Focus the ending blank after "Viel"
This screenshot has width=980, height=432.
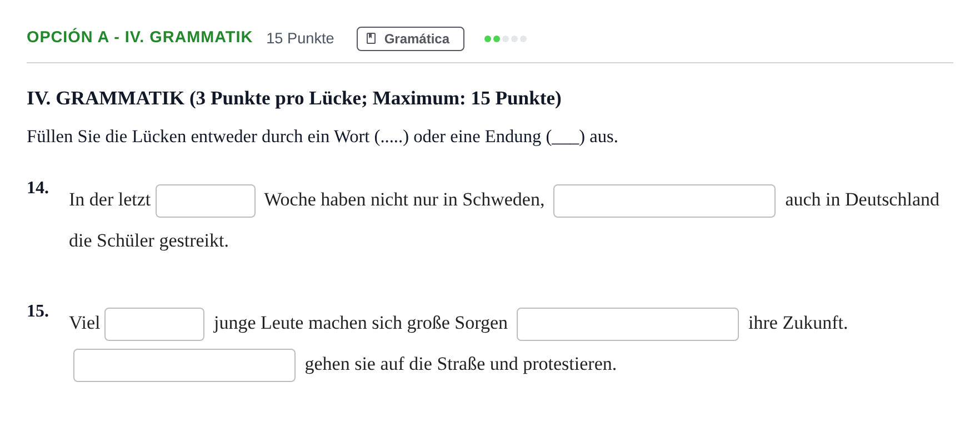(154, 324)
